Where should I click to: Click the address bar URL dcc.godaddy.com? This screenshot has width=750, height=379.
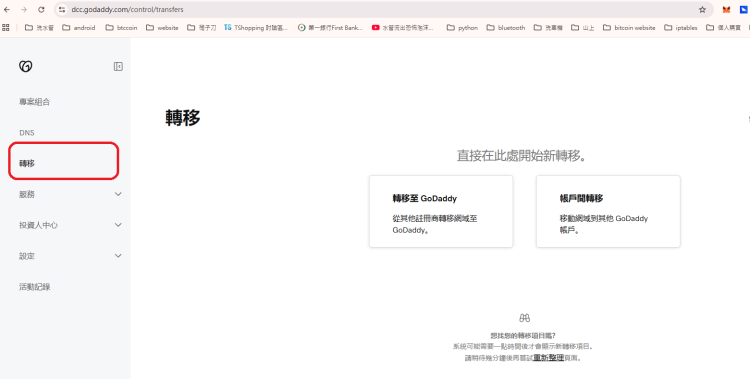(127, 10)
